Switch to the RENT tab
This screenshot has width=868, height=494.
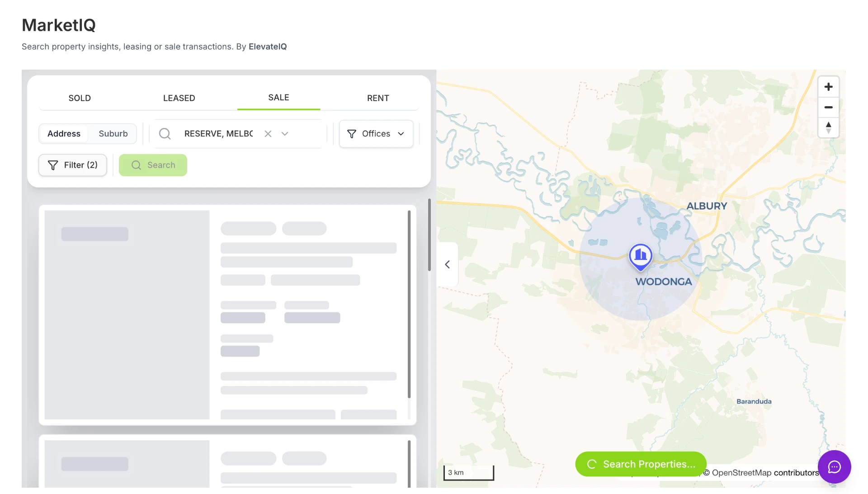coord(378,98)
